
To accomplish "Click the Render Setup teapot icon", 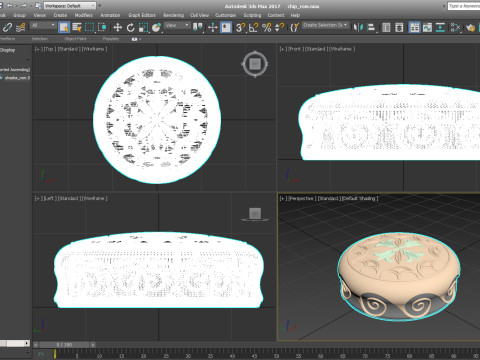I will coord(470,27).
